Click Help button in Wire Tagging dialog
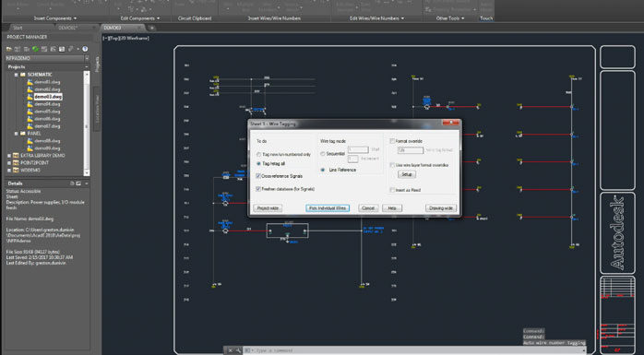 (x=392, y=208)
